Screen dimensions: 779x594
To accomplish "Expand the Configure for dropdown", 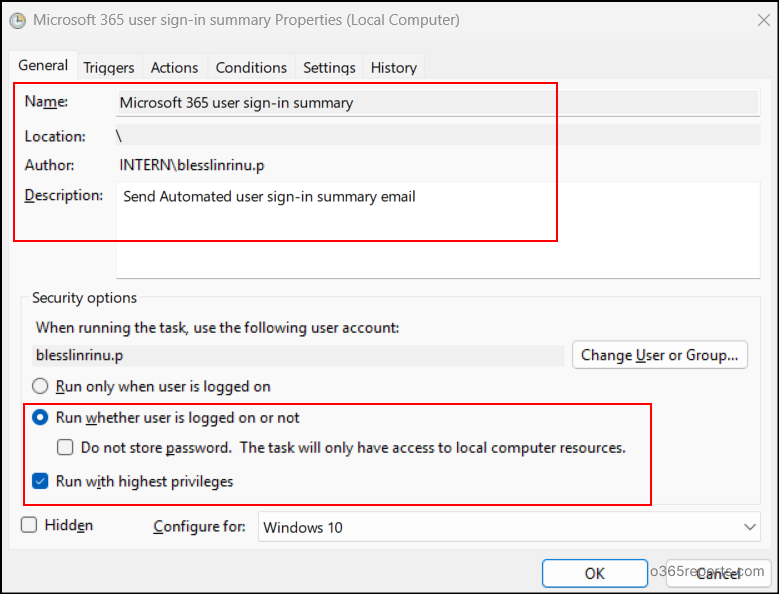I will click(x=509, y=527).
